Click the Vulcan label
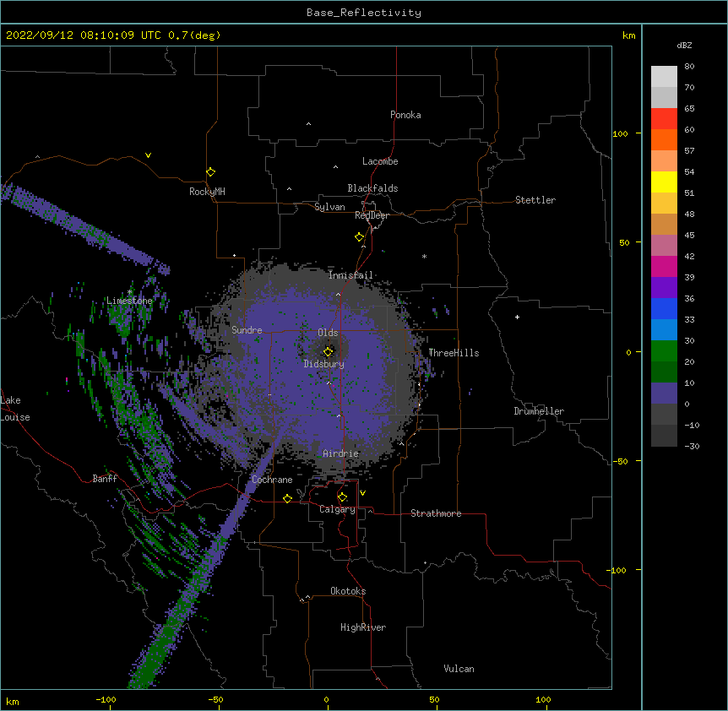The width and height of the screenshot is (728, 711). (x=459, y=669)
